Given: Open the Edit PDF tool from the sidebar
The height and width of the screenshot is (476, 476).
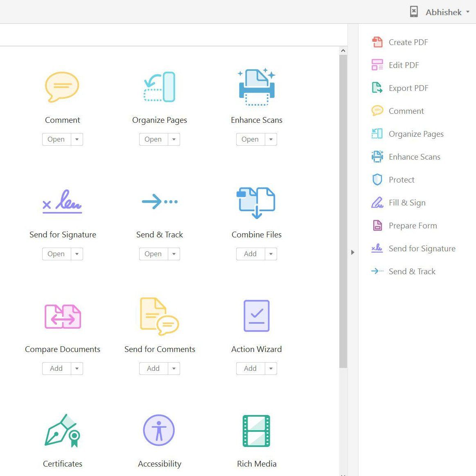Looking at the screenshot, I should [x=403, y=65].
